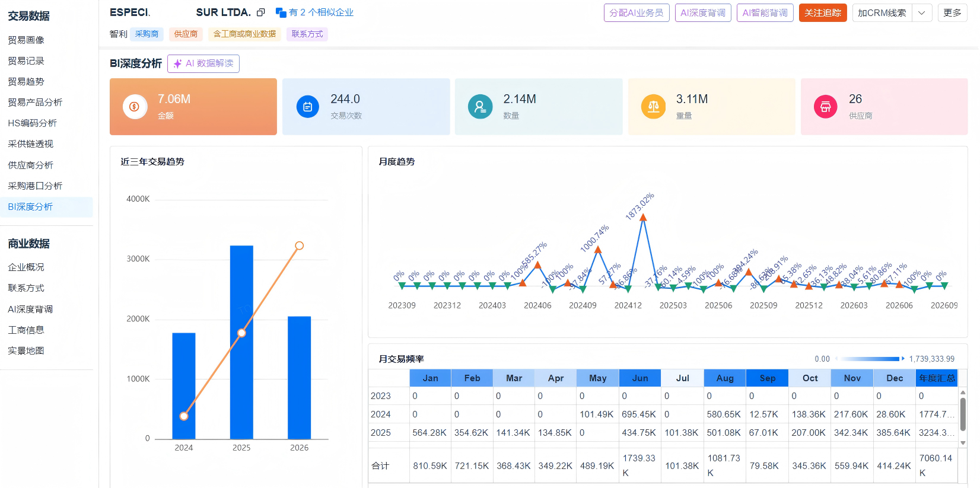Click the transaction count calendar icon
This screenshot has width=980, height=488.
coord(307,107)
